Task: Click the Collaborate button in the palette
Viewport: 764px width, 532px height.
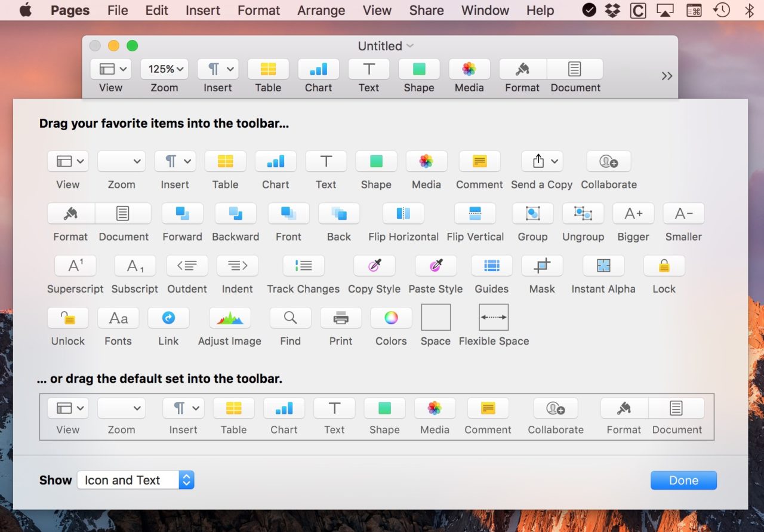Action: click(x=608, y=161)
